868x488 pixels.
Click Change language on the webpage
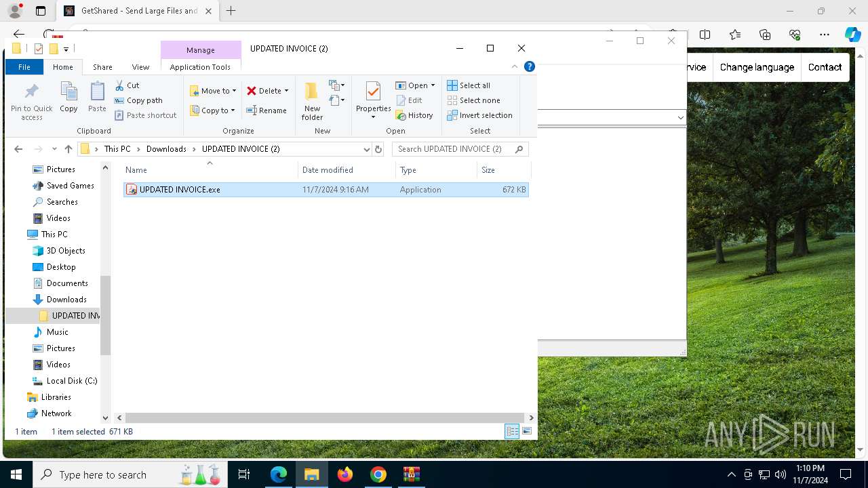(x=757, y=67)
